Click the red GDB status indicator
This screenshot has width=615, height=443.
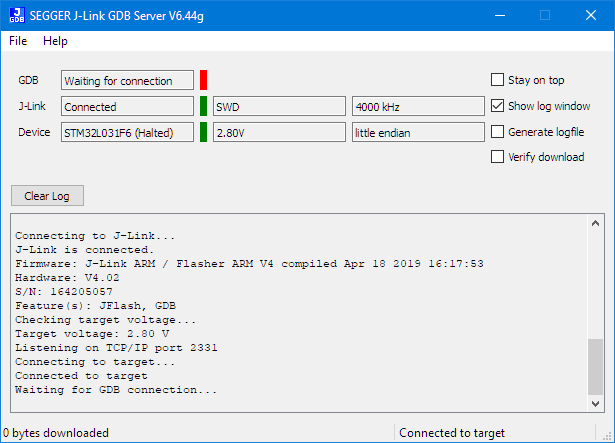[x=203, y=80]
